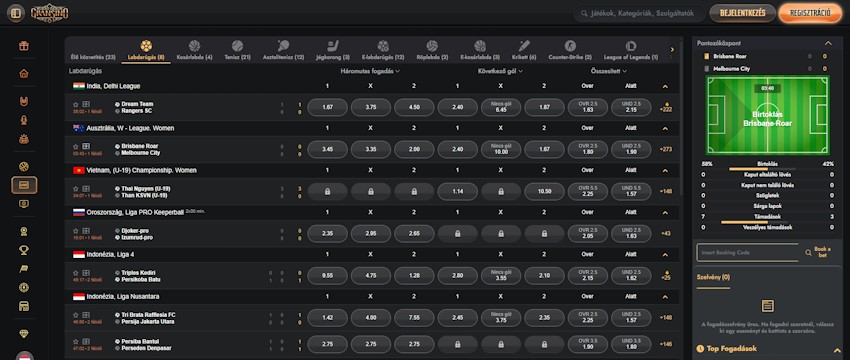850x360 pixels.
Task: Open statistics icon for Tri Brata Rafflesia match
Action: (x=86, y=315)
